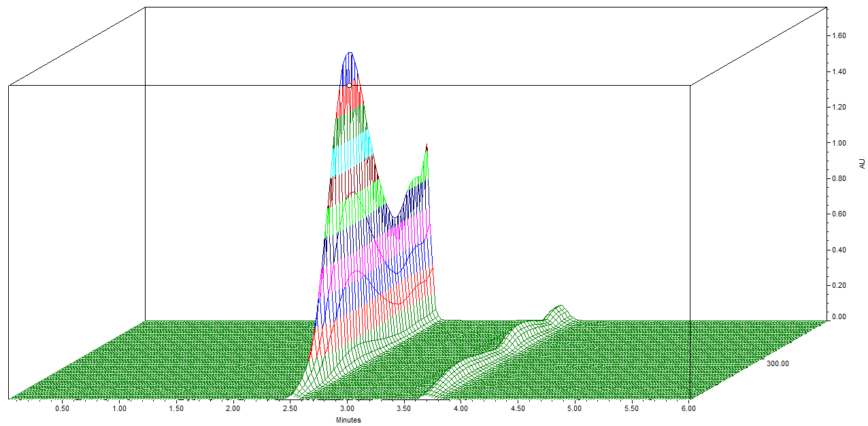Select the sharp second peak apex near 3.70 minutes
The image size is (868, 426).
[427, 146]
